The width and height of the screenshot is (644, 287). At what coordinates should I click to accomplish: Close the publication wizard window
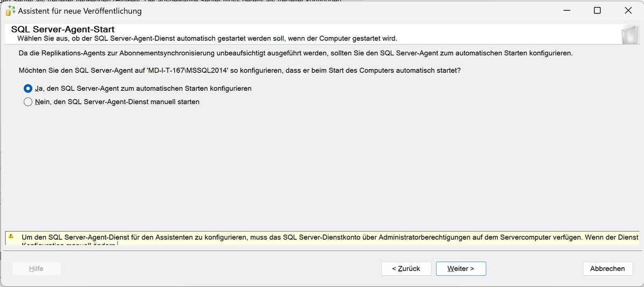tap(628, 11)
